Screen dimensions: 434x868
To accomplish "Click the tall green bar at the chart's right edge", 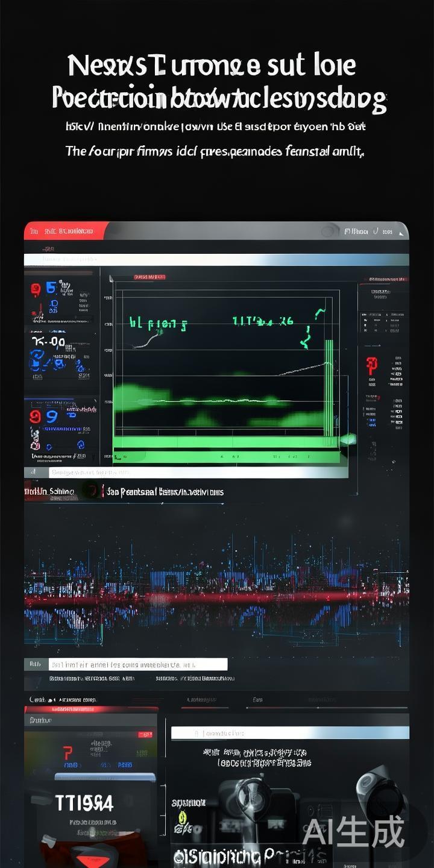I will [329, 387].
